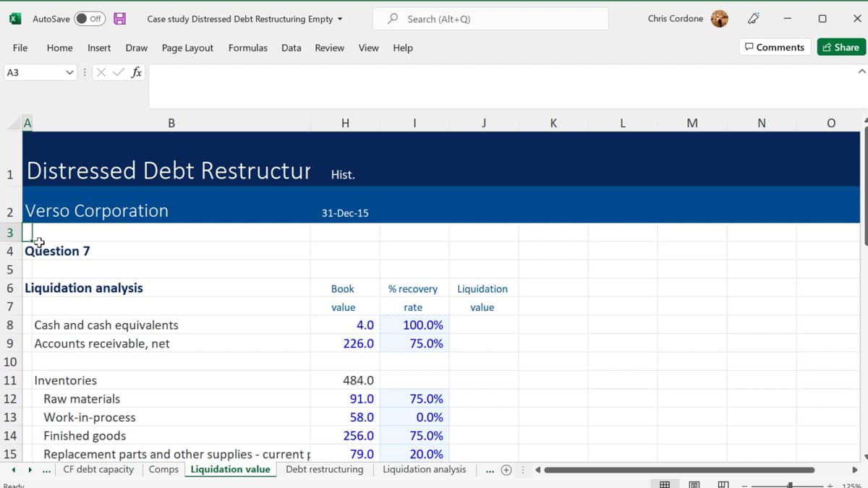Click the vertical scrollbar thumb
The width and height of the screenshot is (868, 488).
tap(864, 186)
